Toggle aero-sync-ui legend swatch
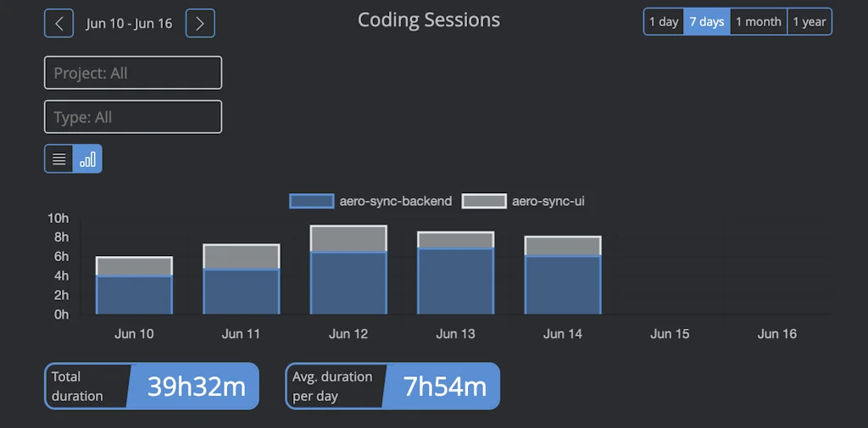 pyautogui.click(x=485, y=202)
